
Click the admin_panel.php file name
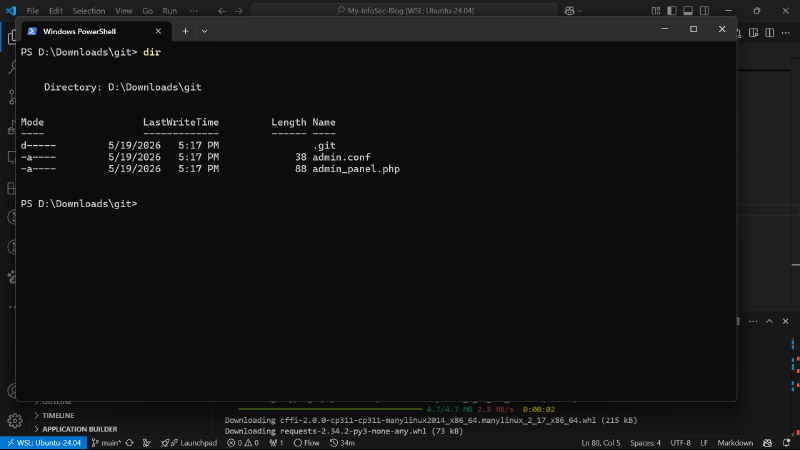pyautogui.click(x=356, y=169)
